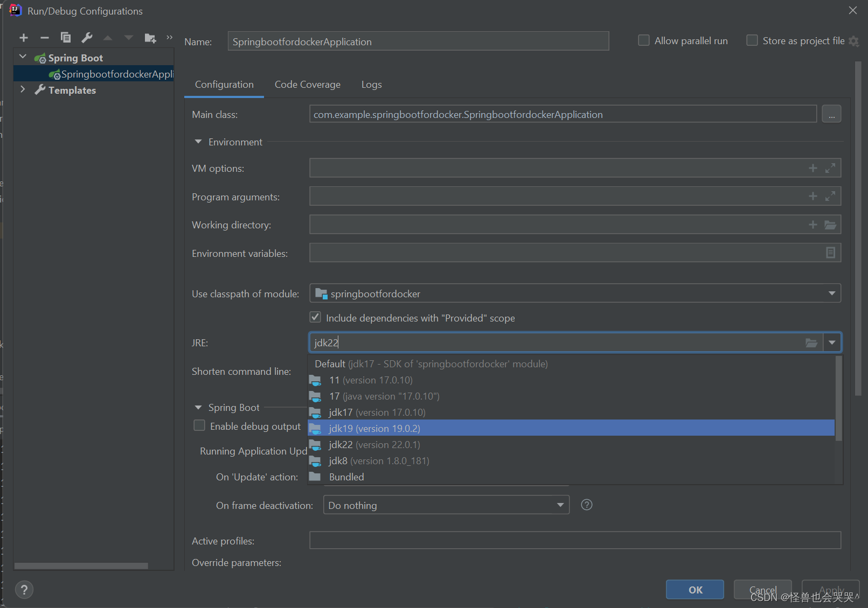Click the Cancel button
This screenshot has height=608, width=868.
(763, 590)
